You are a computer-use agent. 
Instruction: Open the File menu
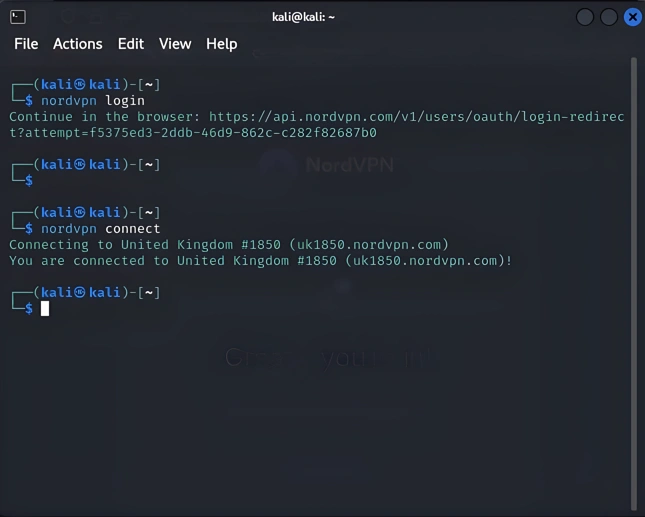click(x=26, y=44)
